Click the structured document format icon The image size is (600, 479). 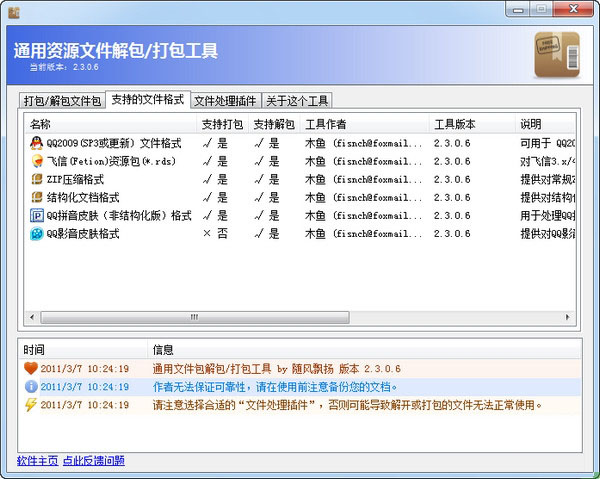click(37, 197)
